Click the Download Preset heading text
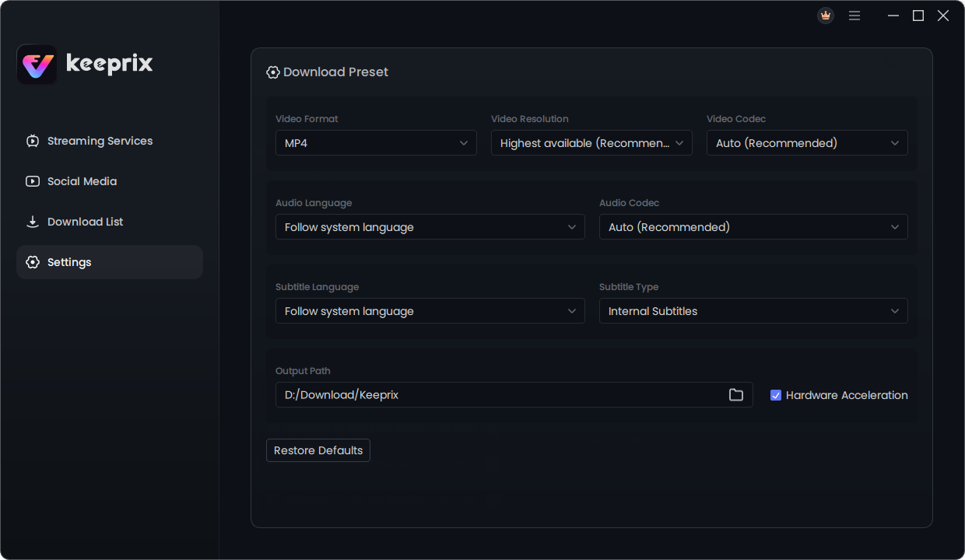 pos(335,72)
